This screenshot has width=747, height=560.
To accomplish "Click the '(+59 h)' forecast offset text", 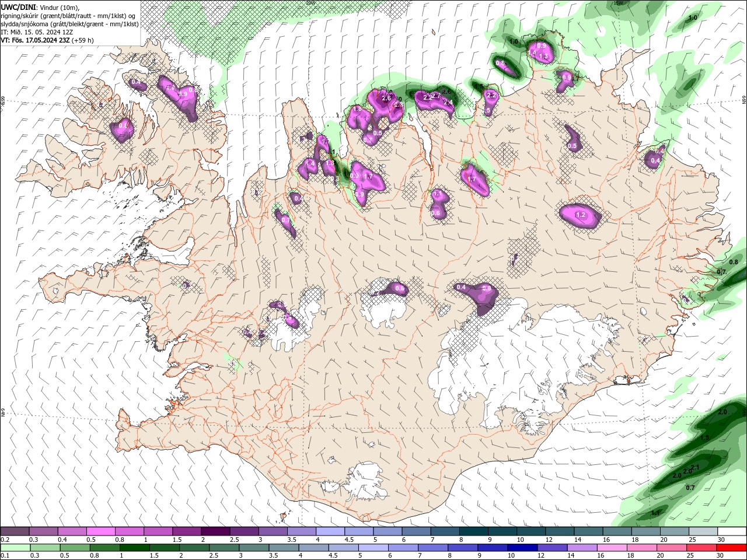I will (82, 40).
